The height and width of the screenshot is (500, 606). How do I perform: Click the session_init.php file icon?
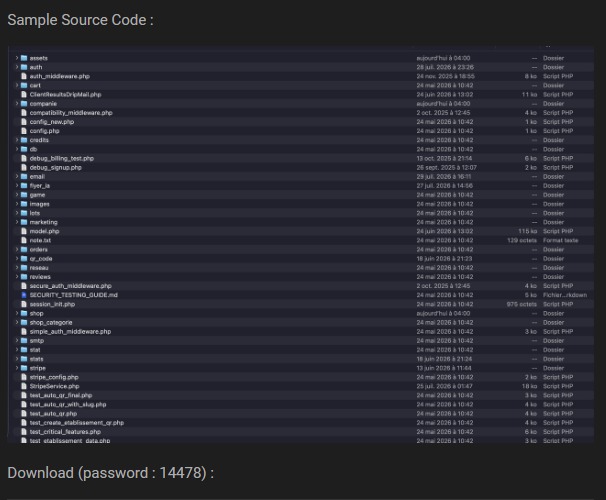tap(24, 304)
